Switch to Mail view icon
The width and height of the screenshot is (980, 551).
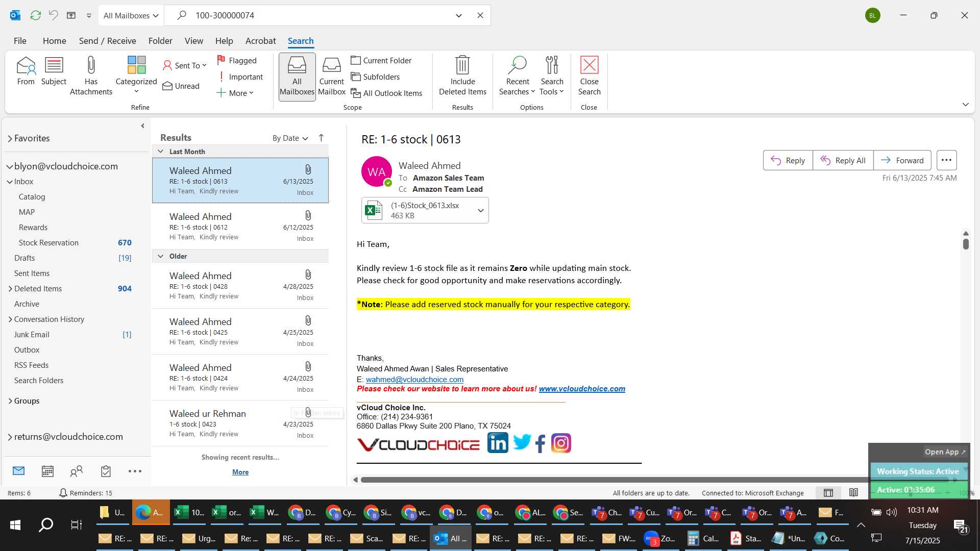click(19, 471)
